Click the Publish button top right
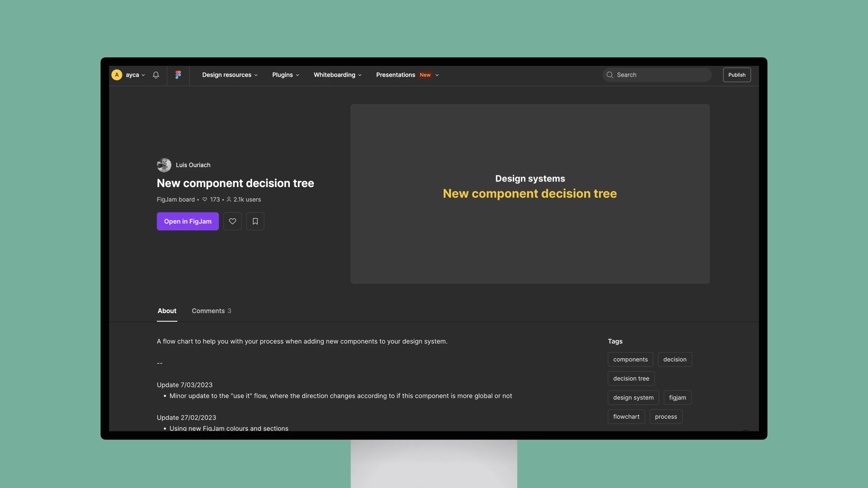This screenshot has height=488, width=868. pyautogui.click(x=736, y=75)
